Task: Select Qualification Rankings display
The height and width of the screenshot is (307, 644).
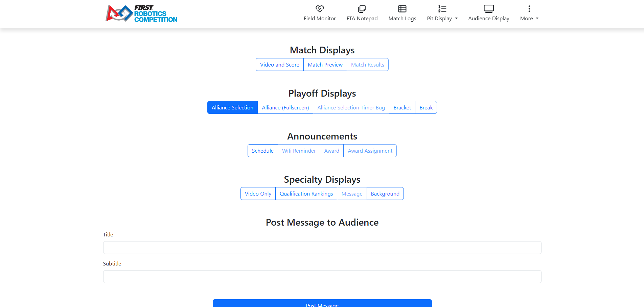Action: [306, 194]
